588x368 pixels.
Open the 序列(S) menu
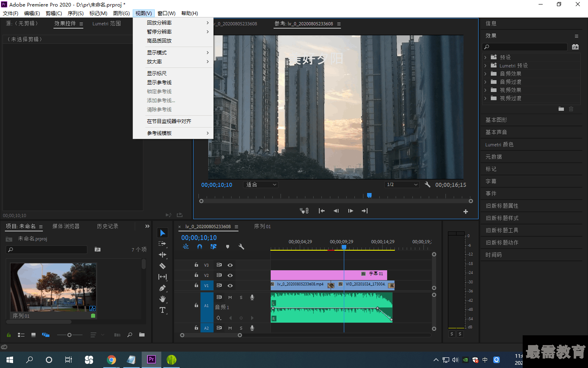[76, 13]
